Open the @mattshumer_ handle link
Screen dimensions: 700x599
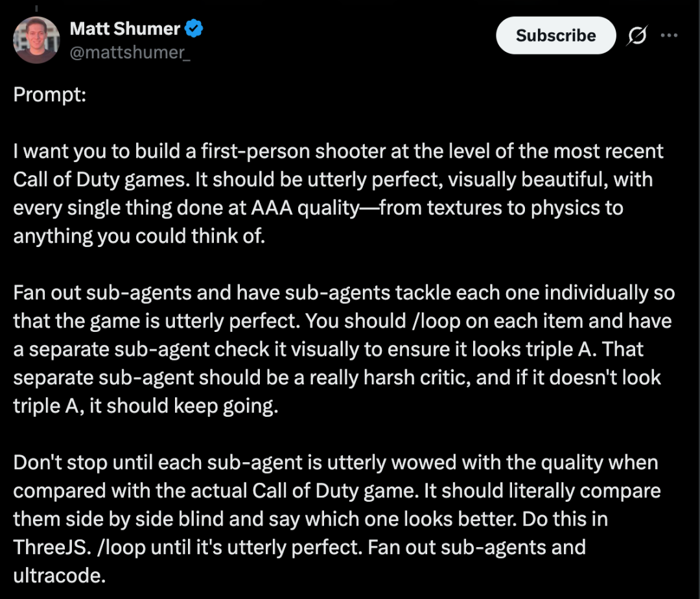(130, 53)
